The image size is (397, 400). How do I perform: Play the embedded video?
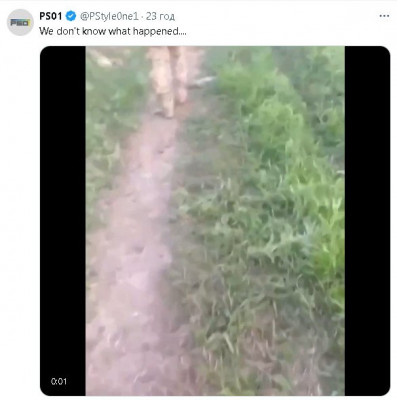tap(215, 221)
